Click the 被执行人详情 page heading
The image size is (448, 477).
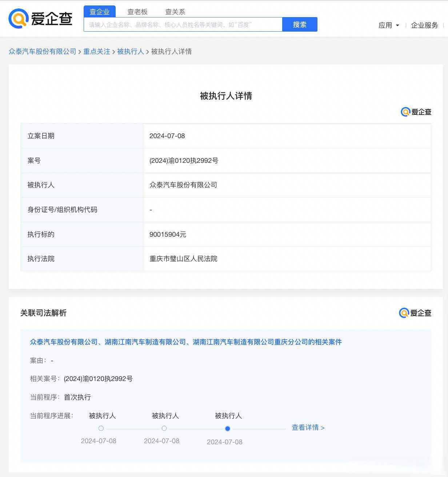226,96
